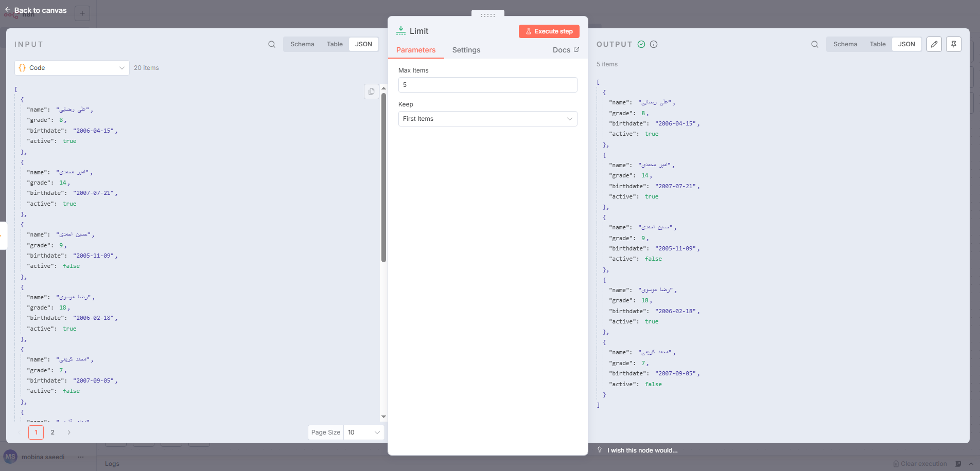Copy input JSON with the copy icon
The width and height of the screenshot is (980, 471).
[x=371, y=92]
